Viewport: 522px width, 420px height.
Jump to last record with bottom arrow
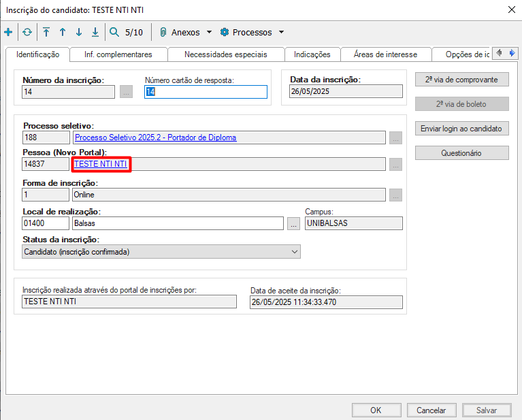[95, 32]
